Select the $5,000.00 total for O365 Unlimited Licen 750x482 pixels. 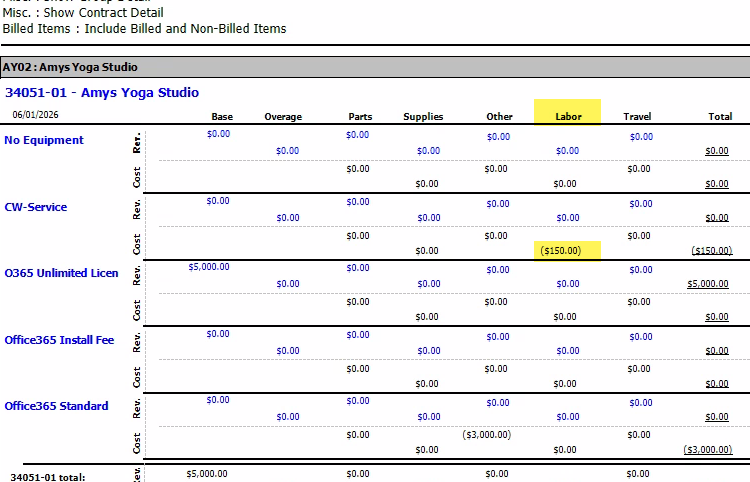tap(708, 284)
